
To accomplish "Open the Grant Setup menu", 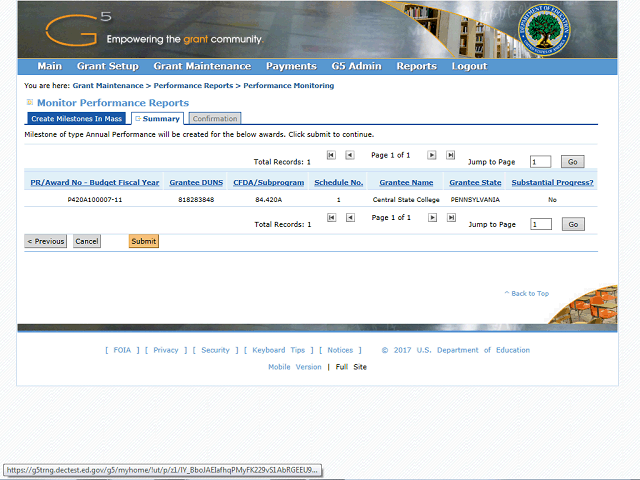I will [x=108, y=66].
